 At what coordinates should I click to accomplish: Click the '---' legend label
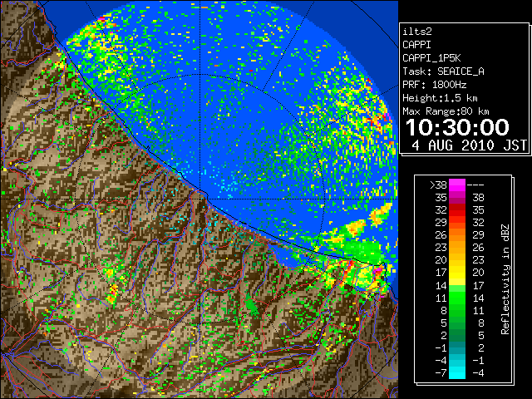coord(475,185)
